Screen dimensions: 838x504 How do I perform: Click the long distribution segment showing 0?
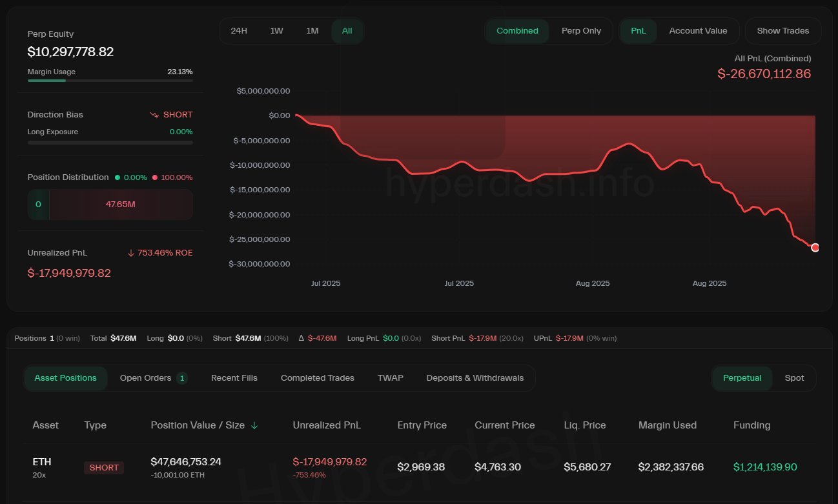pyautogui.click(x=38, y=205)
